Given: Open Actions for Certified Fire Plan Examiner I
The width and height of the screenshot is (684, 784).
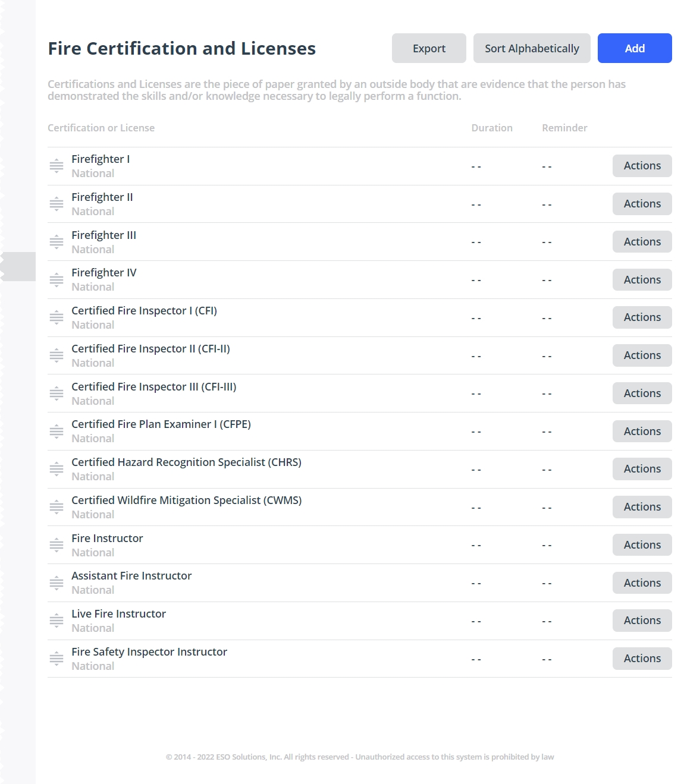Looking at the screenshot, I should pos(642,431).
